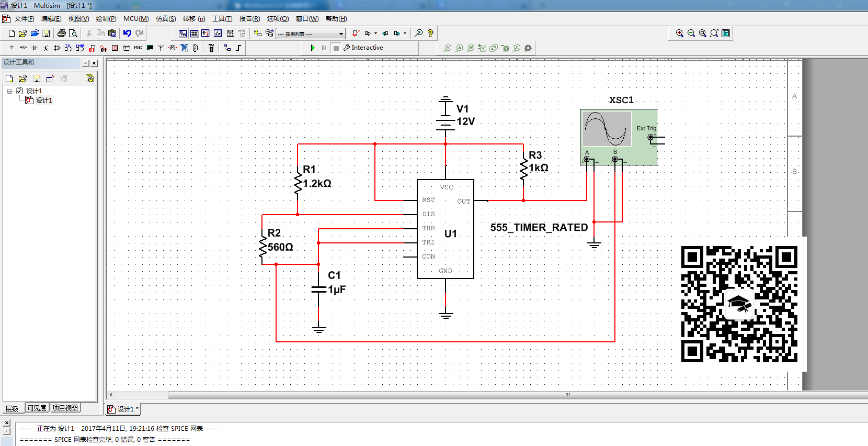Switch to the 可见度 tab

pos(37,408)
